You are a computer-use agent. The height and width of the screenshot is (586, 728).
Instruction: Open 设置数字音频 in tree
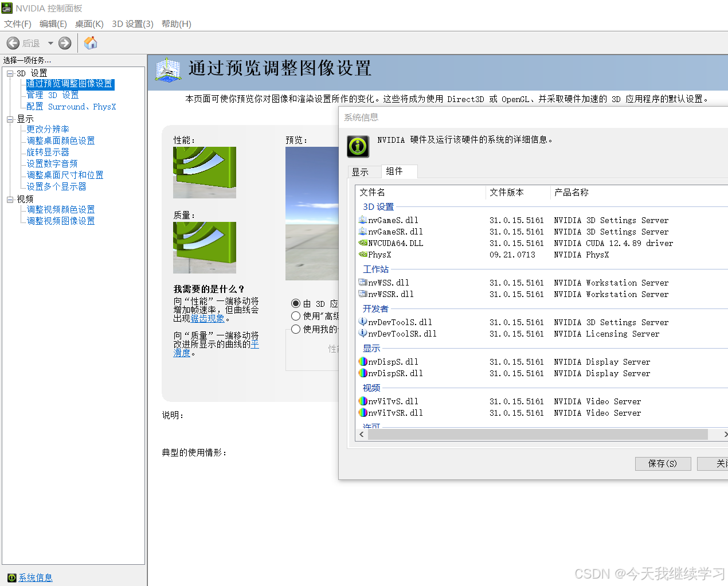click(x=52, y=164)
